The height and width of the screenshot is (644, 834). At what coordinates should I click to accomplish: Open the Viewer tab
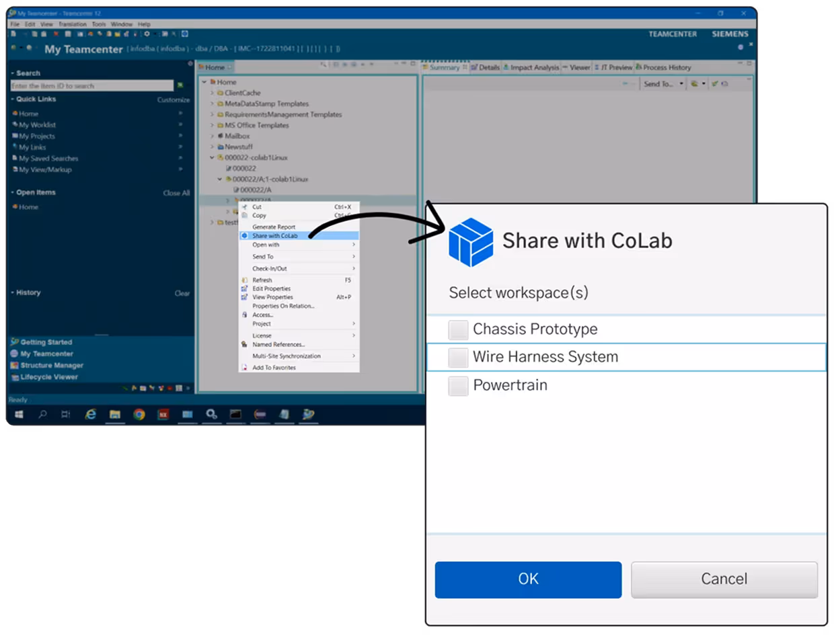click(x=576, y=67)
